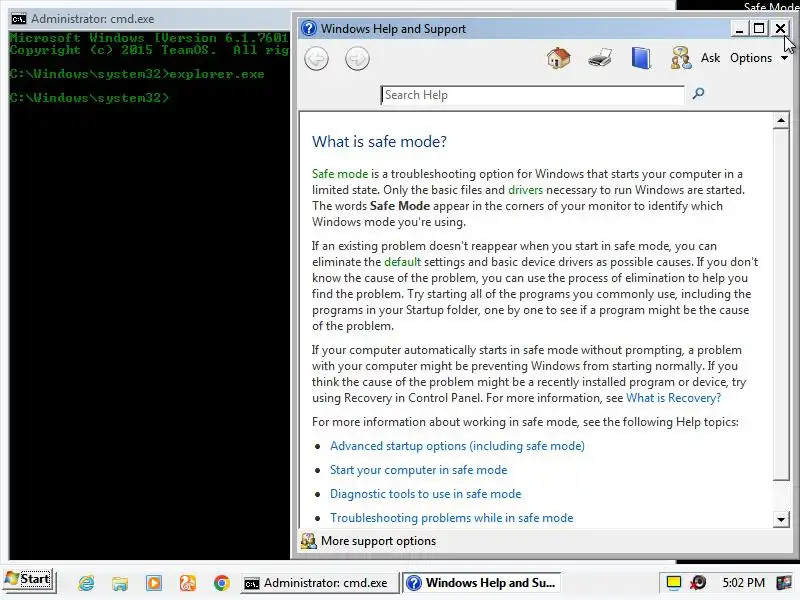The width and height of the screenshot is (800, 600).
Task: Print this help topic via printer icon
Action: [x=600, y=58]
